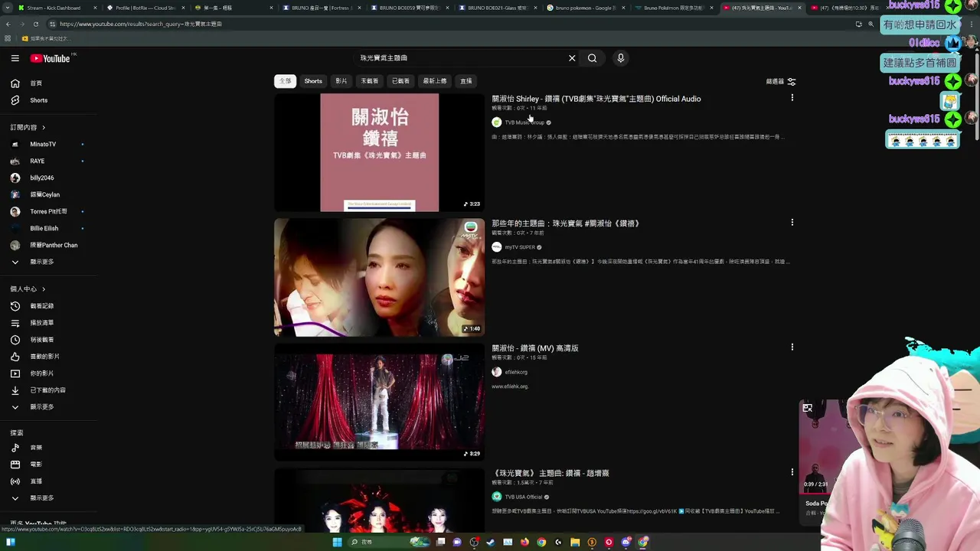
Task: Open 直播 live under explore section
Action: pos(26,481)
